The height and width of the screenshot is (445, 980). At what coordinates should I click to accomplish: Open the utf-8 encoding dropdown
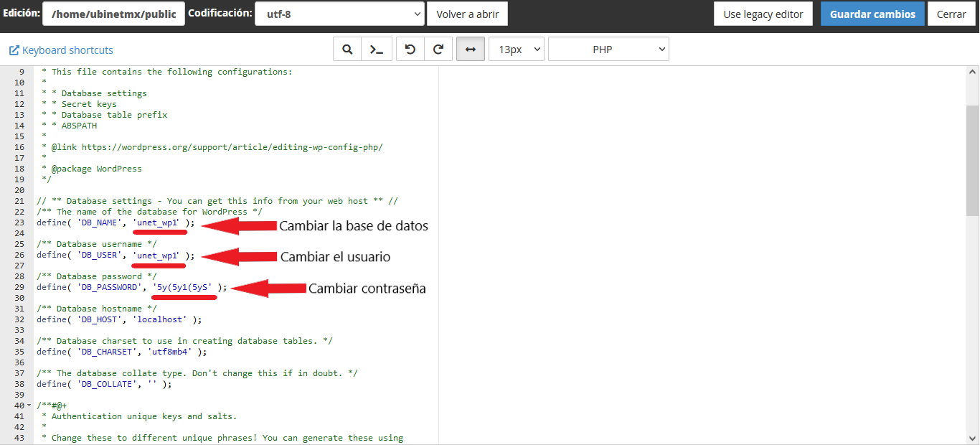point(339,14)
